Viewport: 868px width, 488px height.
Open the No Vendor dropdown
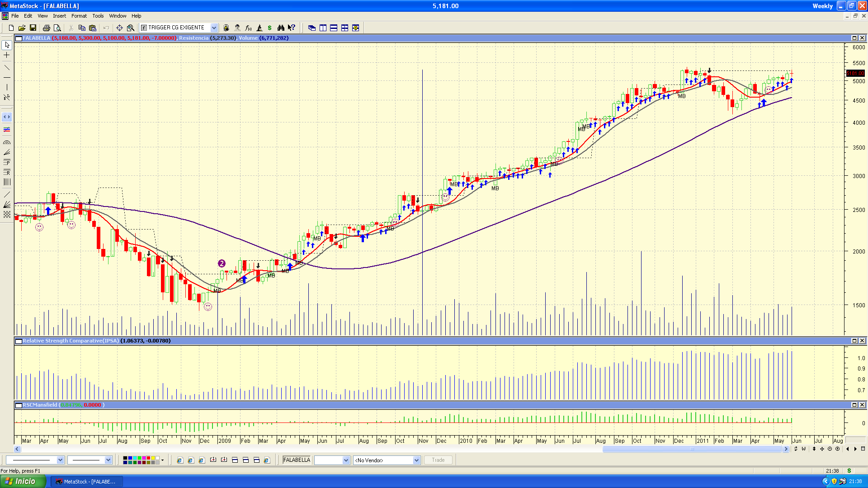(x=416, y=460)
